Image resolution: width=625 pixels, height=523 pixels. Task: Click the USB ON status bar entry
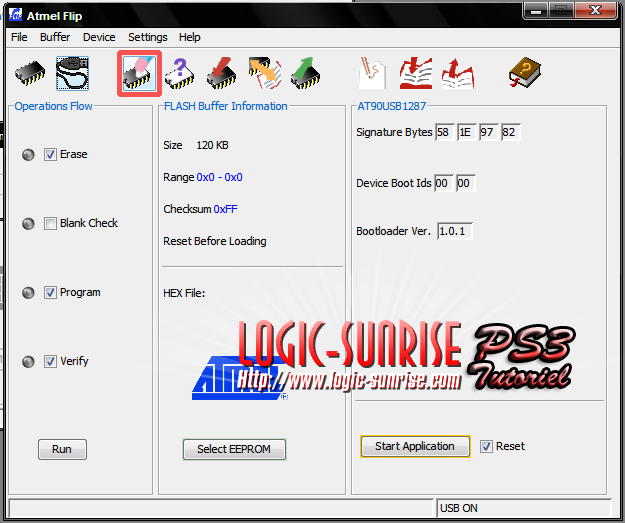(x=458, y=508)
